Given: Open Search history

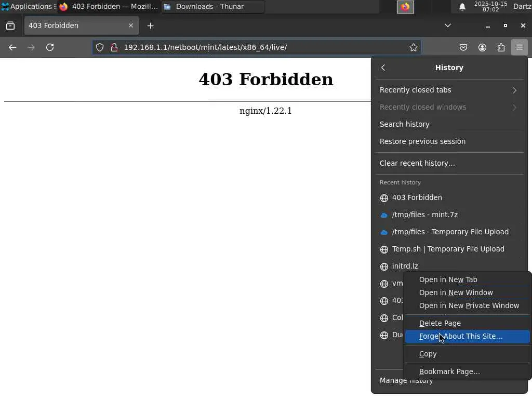Looking at the screenshot, I should tap(449, 124).
